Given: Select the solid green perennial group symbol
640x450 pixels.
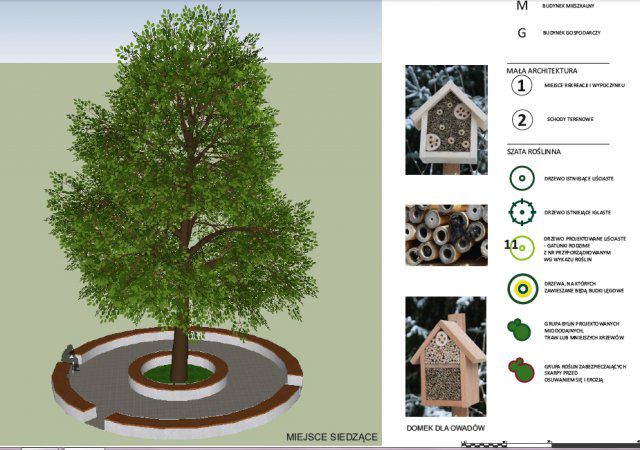Looking at the screenshot, I should (519, 330).
